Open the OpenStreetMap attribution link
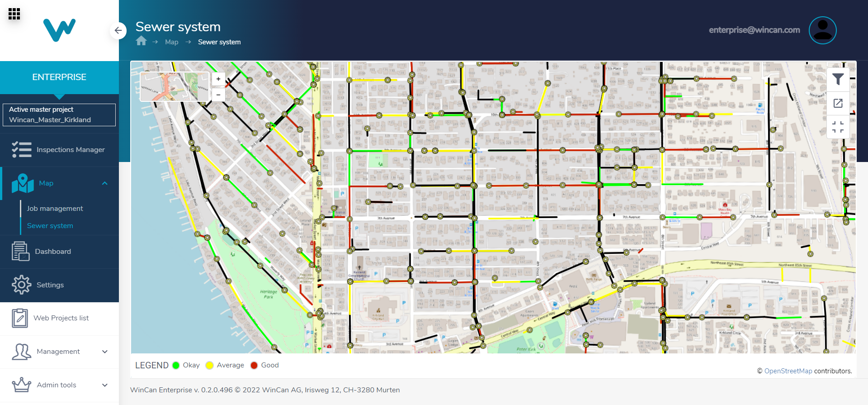This screenshot has width=868, height=405. point(788,371)
